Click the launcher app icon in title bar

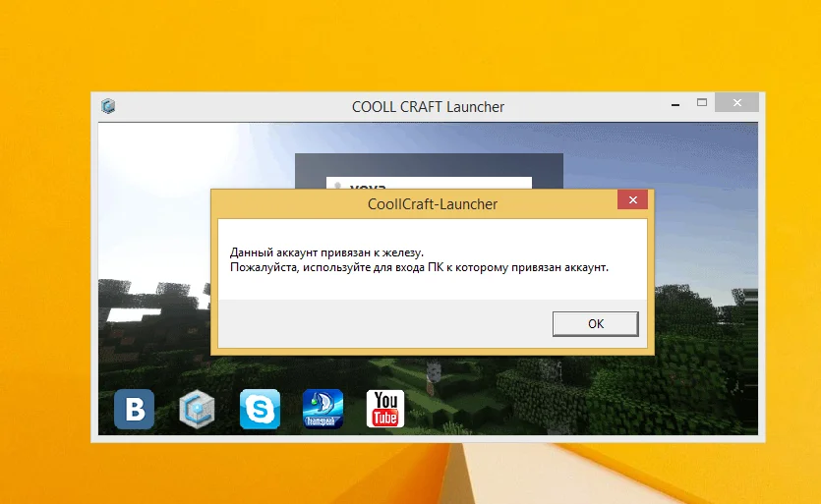click(108, 106)
